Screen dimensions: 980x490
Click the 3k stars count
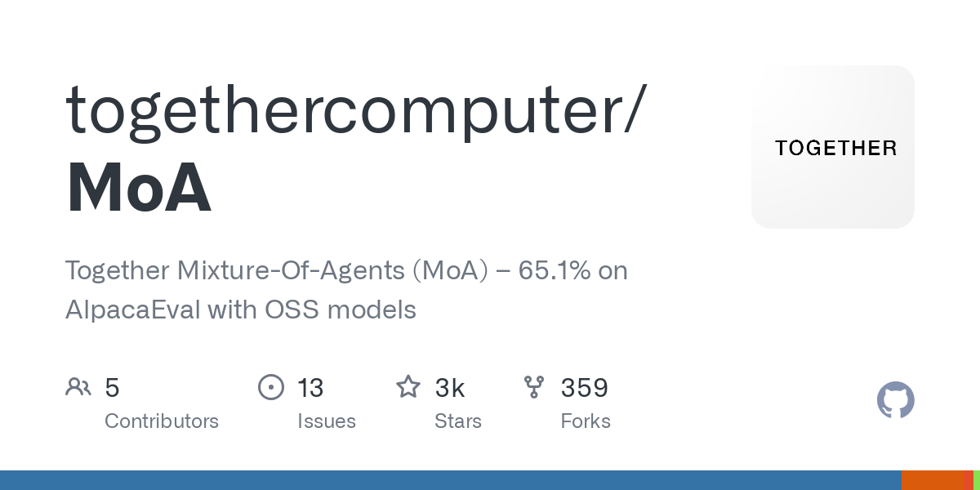coord(450,388)
